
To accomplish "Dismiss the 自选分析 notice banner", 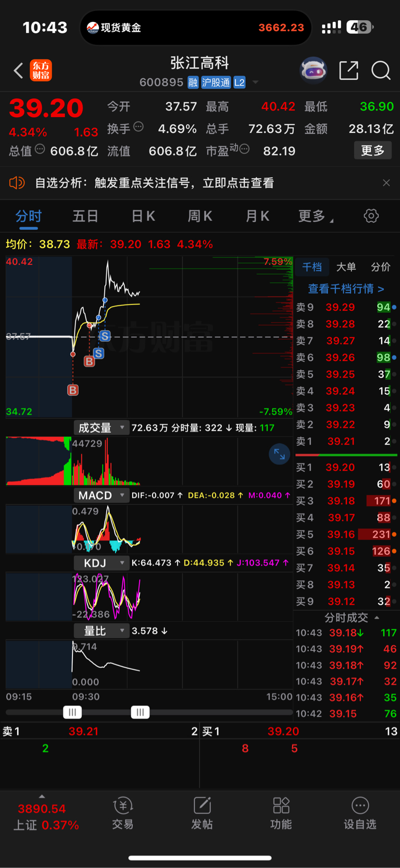I will [386, 183].
